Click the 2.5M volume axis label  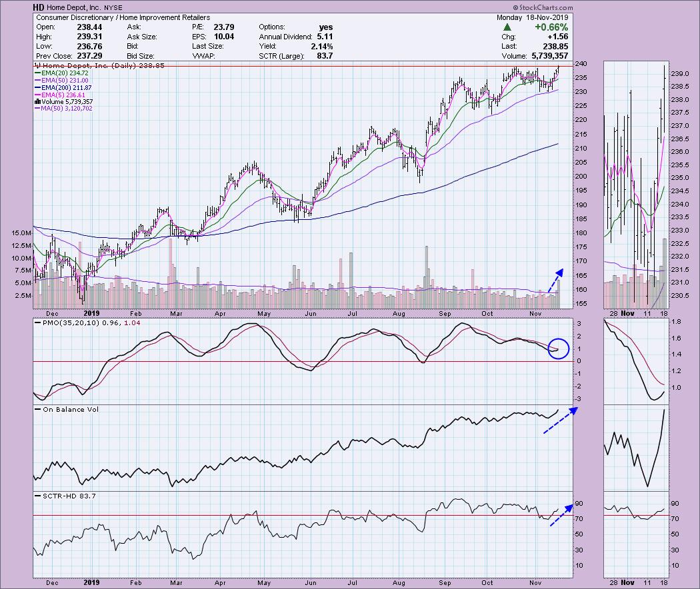tap(23, 295)
